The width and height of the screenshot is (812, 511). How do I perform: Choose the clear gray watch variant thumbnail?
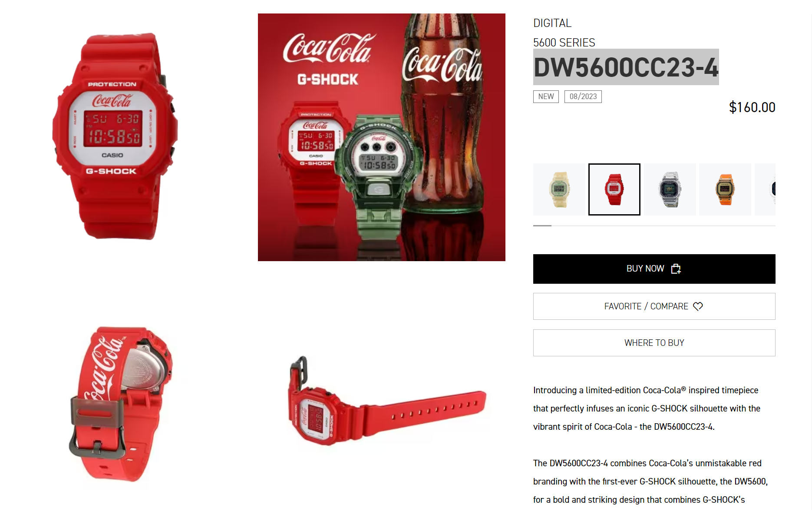click(670, 189)
